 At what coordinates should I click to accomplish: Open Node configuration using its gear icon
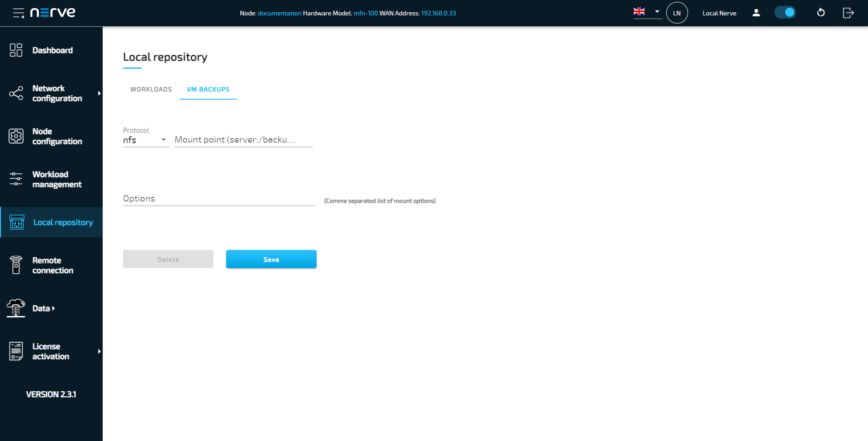click(x=16, y=136)
